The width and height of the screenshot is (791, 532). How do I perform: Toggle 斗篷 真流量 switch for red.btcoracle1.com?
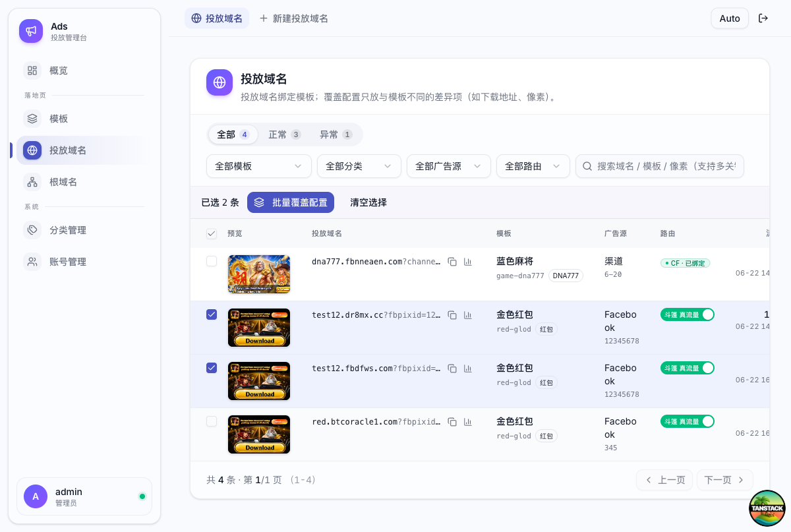click(688, 421)
